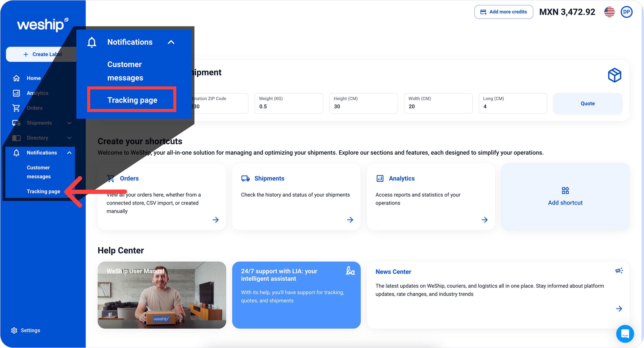Click the Settings gear icon
Image resolution: width=644 pixels, height=348 pixels.
click(x=14, y=330)
